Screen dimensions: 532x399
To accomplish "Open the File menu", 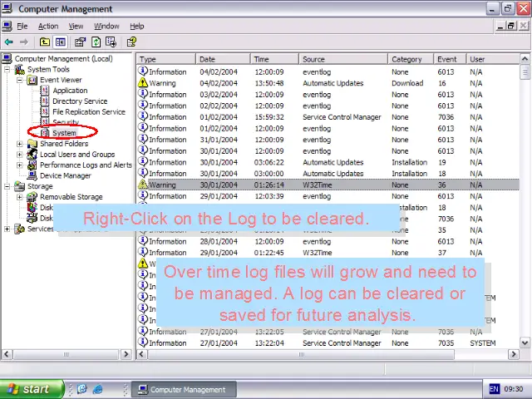I will 22,26.
